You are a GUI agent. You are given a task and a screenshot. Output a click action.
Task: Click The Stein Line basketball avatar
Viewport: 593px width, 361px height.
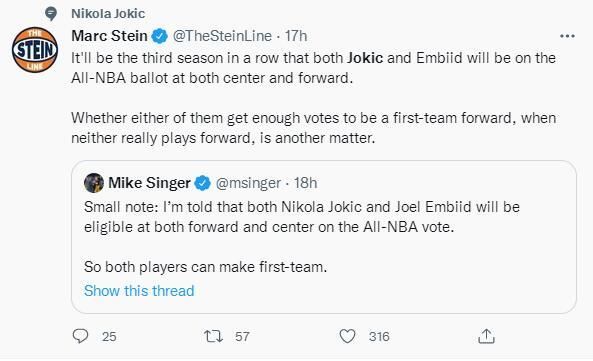[35, 50]
